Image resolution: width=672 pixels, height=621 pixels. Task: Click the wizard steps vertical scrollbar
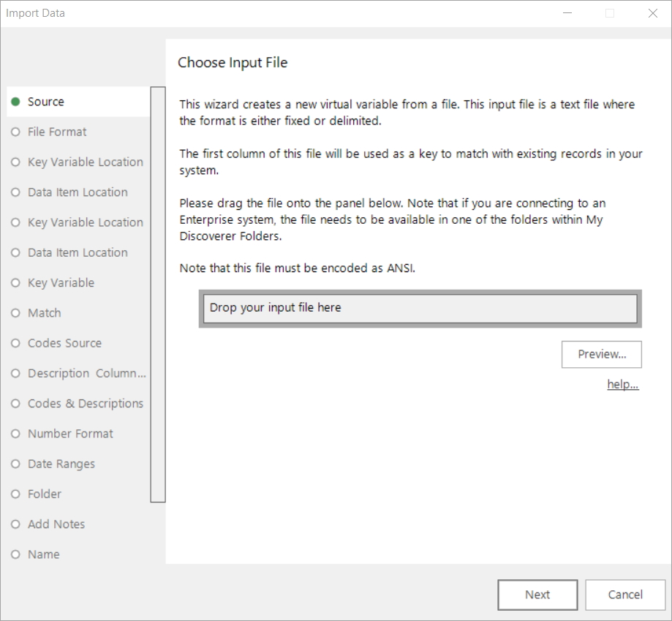(158, 295)
